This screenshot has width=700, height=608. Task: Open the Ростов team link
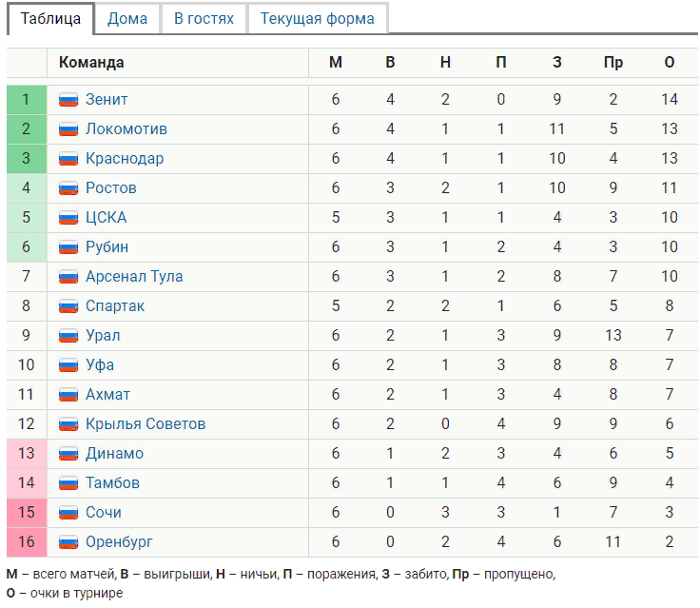click(x=111, y=188)
